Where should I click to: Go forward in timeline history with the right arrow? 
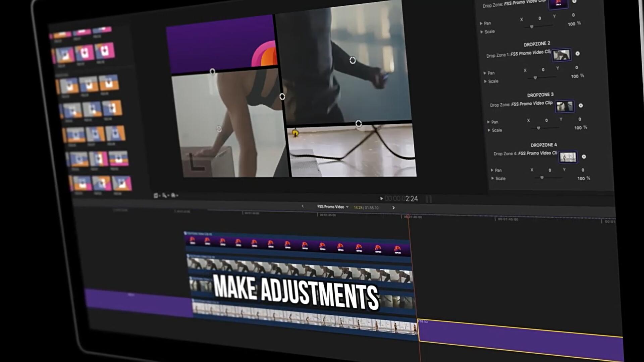tap(393, 208)
